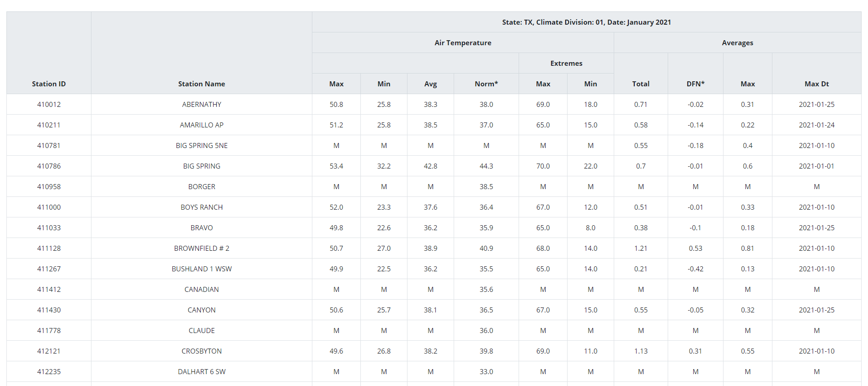Click the BIG SPRING 5NE station row

(201, 145)
